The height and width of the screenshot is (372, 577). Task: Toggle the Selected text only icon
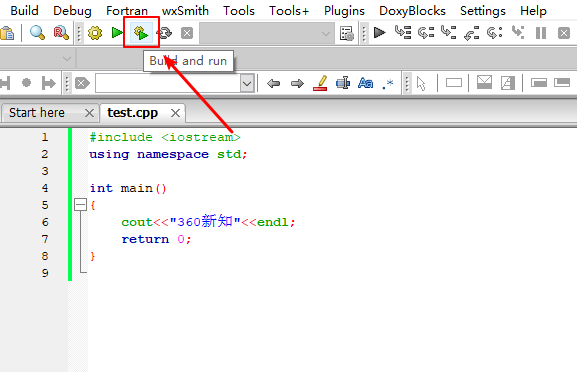pos(343,83)
